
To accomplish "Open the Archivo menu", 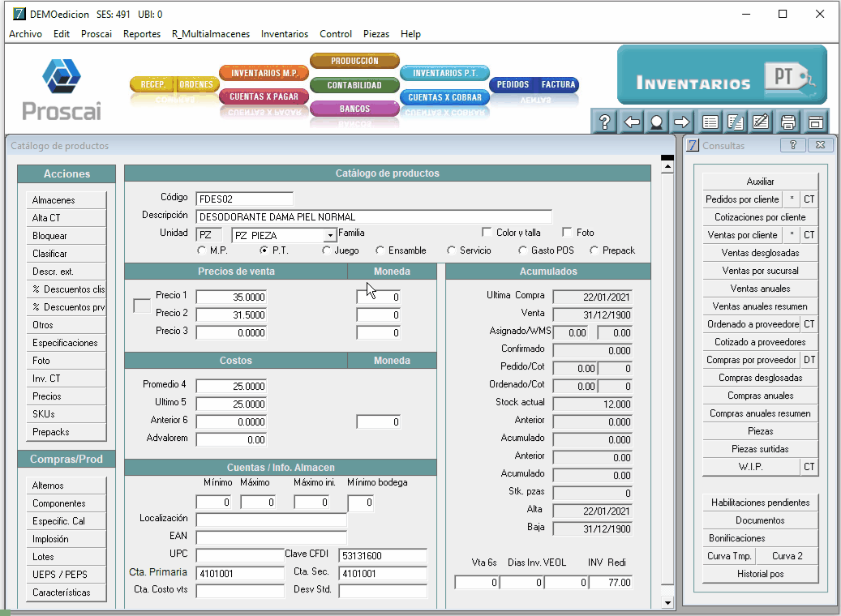I will pyautogui.click(x=25, y=34).
